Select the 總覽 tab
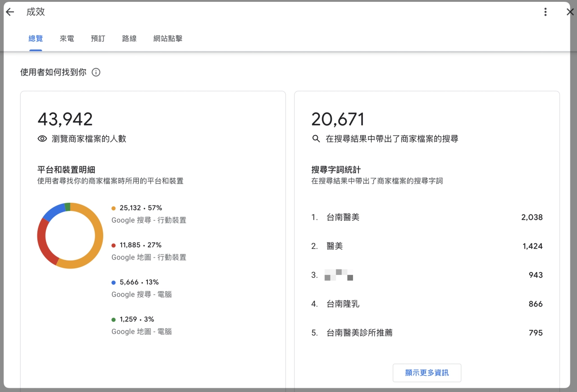This screenshot has width=577, height=392. pos(36,39)
